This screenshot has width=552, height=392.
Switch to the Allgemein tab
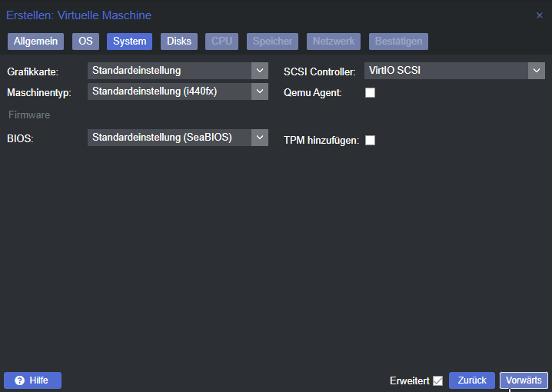[35, 42]
